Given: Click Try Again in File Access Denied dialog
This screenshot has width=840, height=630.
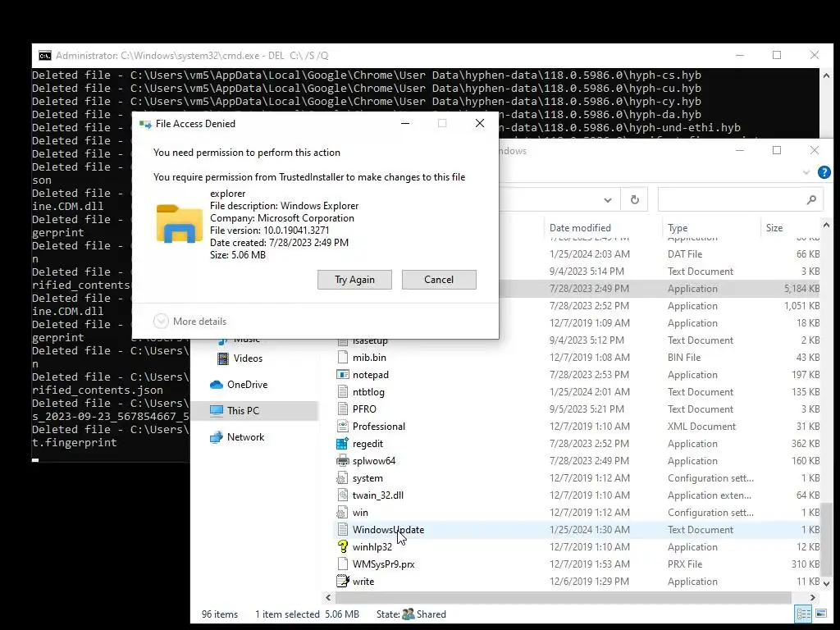Looking at the screenshot, I should tap(354, 280).
